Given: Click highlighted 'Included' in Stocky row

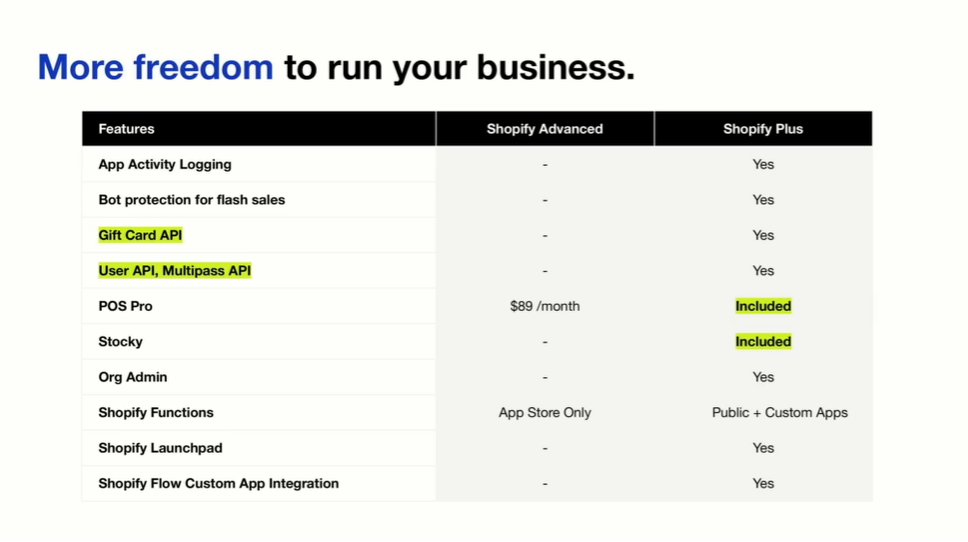Looking at the screenshot, I should 763,341.
